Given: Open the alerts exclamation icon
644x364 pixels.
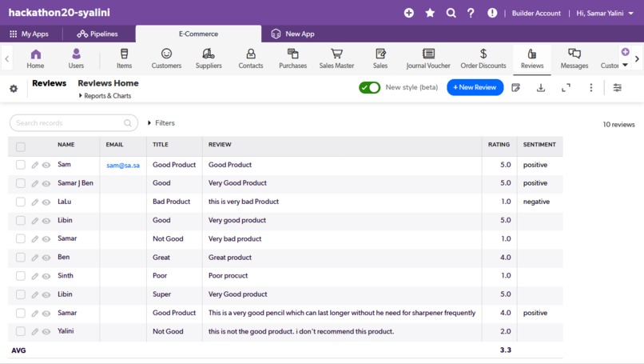Looking at the screenshot, I should click(x=492, y=13).
